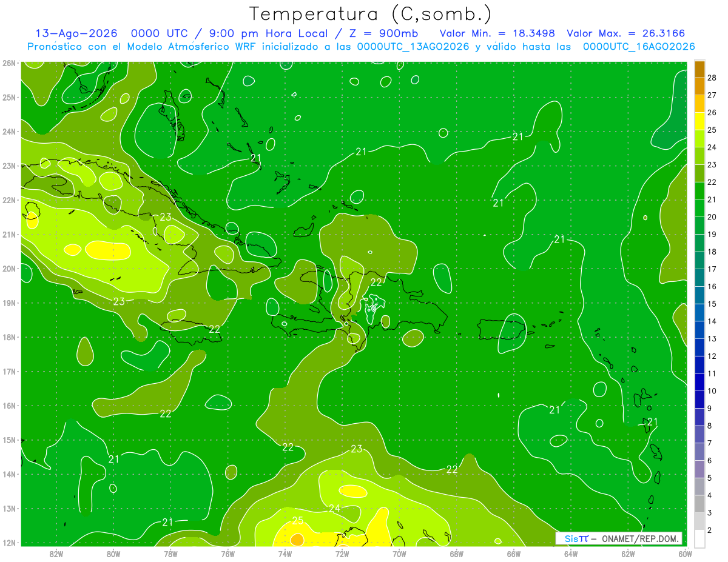The width and height of the screenshot is (728, 562).
Task: Click the '74W' longitude axis label
Action: (x=285, y=553)
